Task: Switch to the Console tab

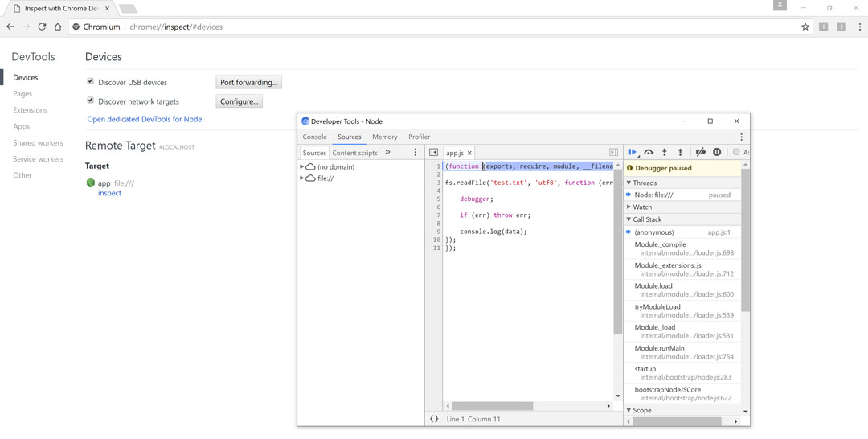Action: [x=314, y=137]
